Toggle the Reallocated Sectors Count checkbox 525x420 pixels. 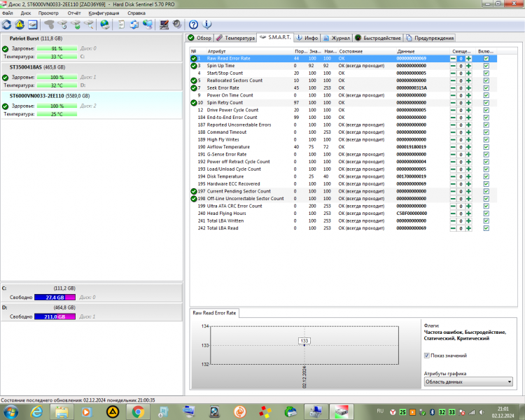(x=486, y=80)
